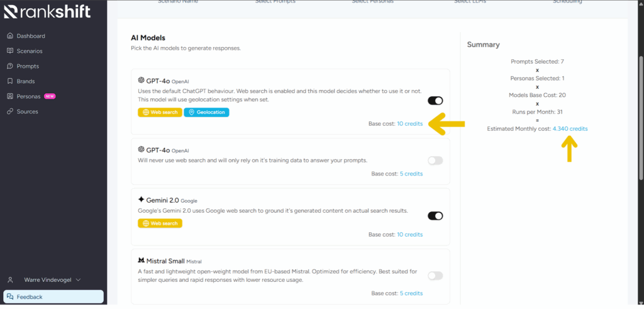Click the globe icon in the Gemini Web search tag
This screenshot has width=644, height=309.
tap(145, 223)
